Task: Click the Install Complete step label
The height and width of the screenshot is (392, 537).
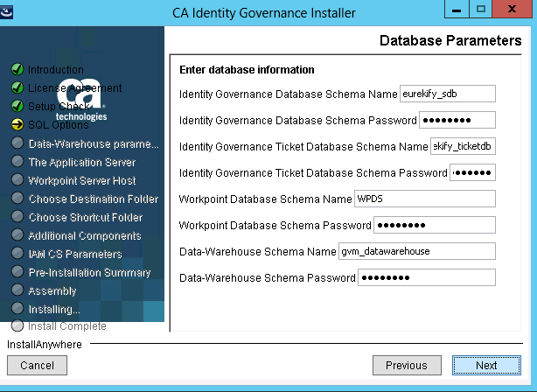Action: (x=67, y=326)
